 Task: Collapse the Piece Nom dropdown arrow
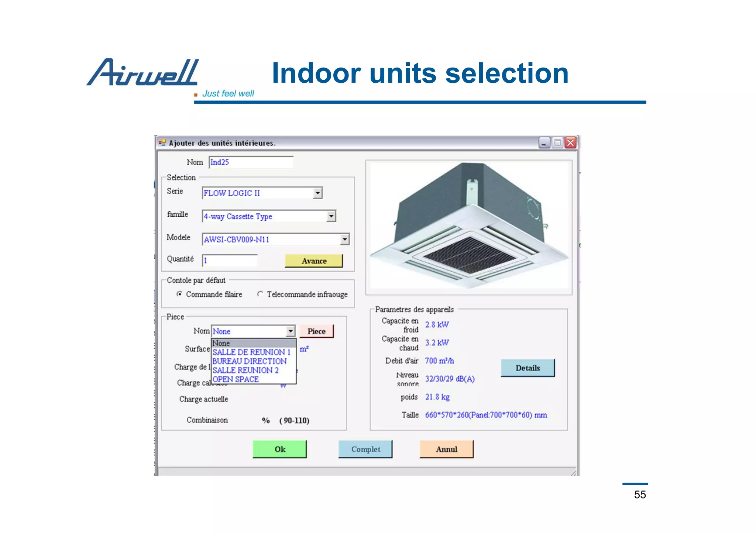[x=291, y=331]
